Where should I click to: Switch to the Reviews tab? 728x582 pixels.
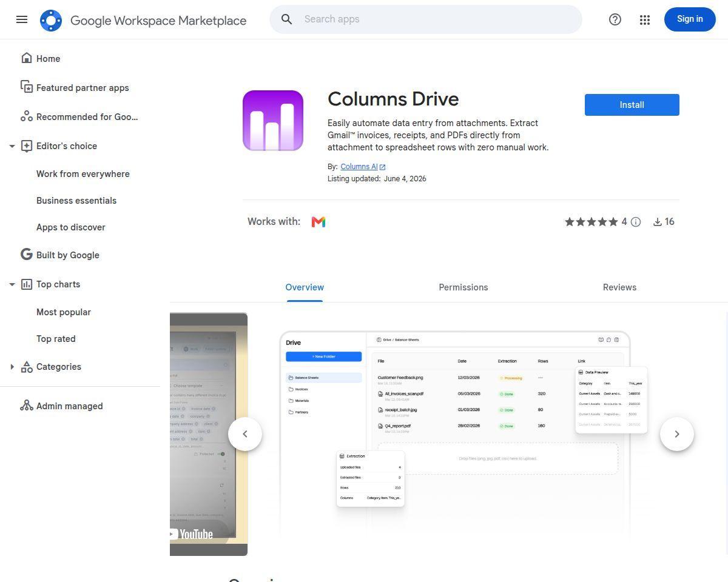click(619, 287)
